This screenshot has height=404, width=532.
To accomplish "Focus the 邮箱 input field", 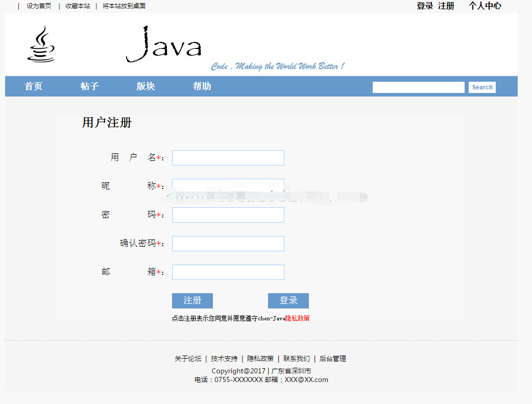I will coord(228,272).
